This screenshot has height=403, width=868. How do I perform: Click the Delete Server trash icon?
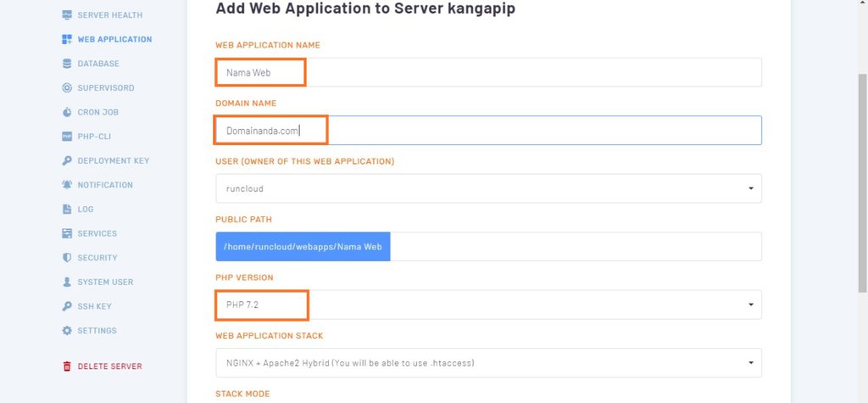pos(67,367)
